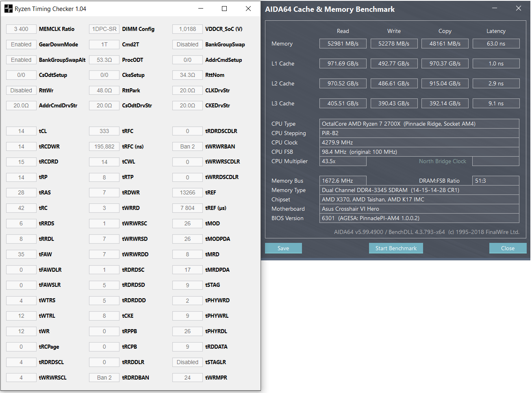Image resolution: width=532 pixels, height=393 pixels.
Task: Start the AIDA64 benchmark
Action: [x=396, y=248]
